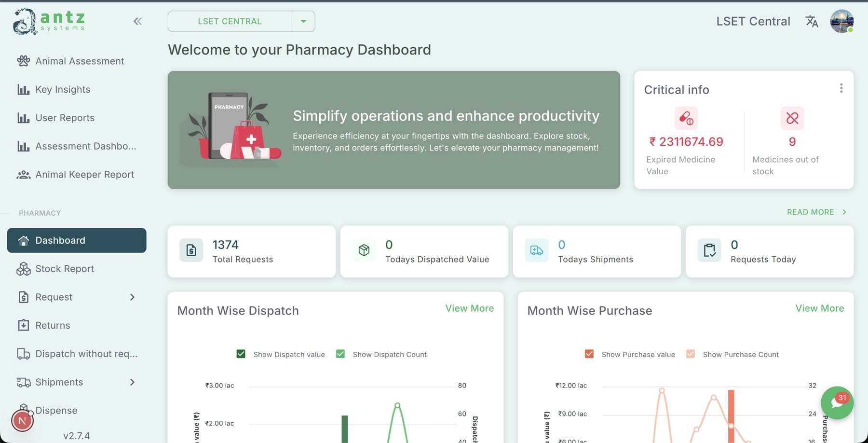Click View More on Month Wise Purchase

pyautogui.click(x=820, y=308)
